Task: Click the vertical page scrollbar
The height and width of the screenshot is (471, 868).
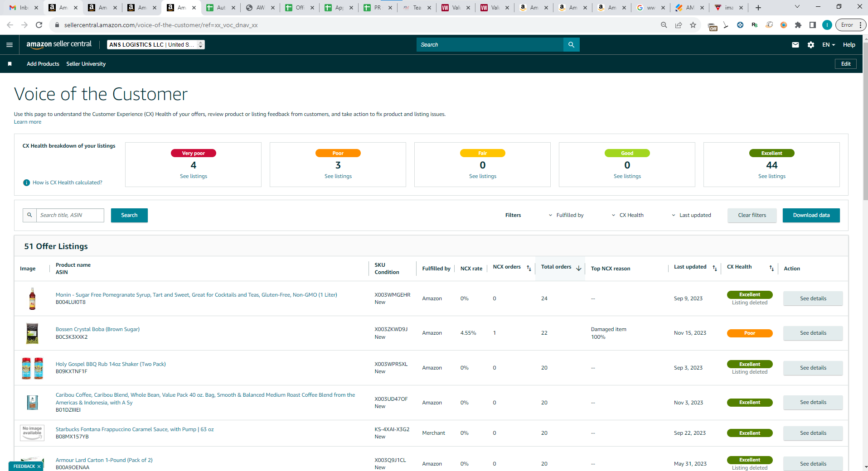Action: pos(865,122)
